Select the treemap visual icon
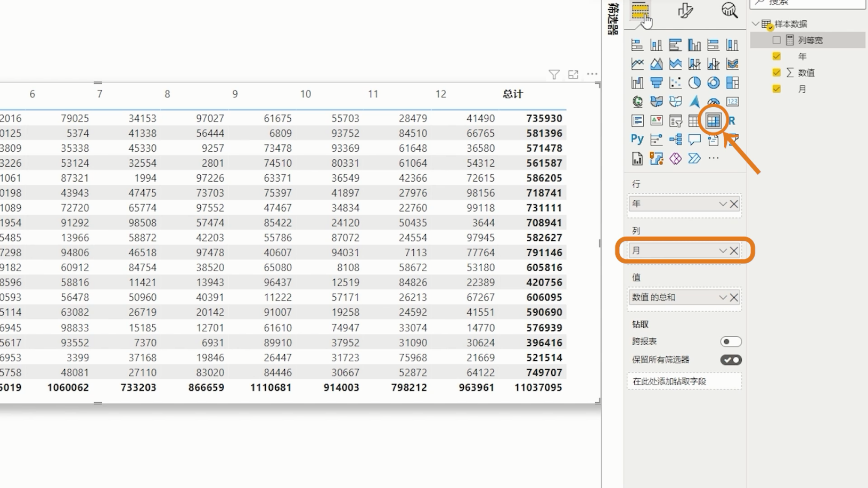 (733, 83)
